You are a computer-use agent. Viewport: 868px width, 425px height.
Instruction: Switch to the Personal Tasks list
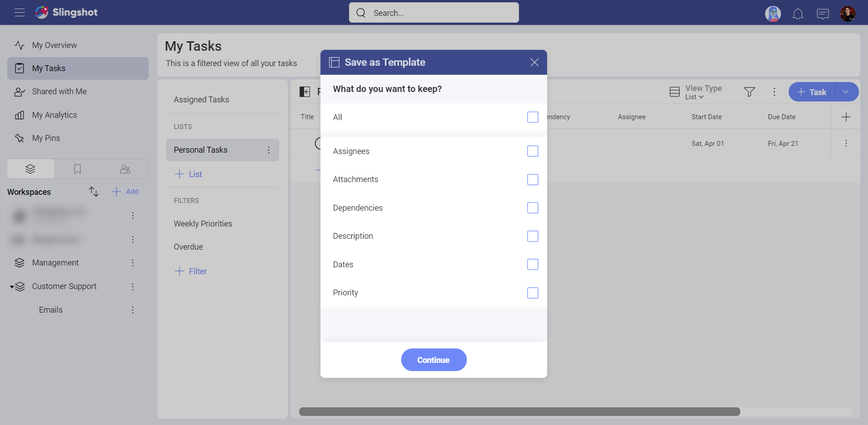click(x=201, y=150)
